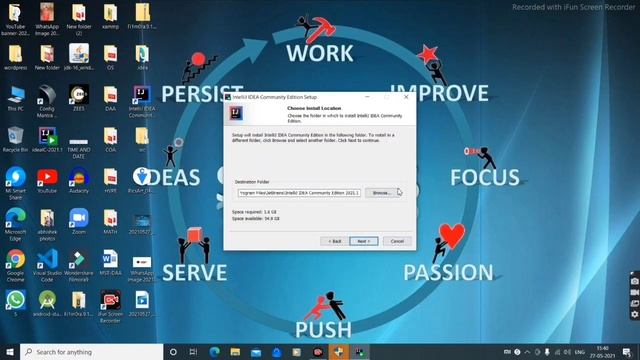Select the Mi Smart Share shortcut
This screenshot has width=640, height=360.
click(16, 183)
